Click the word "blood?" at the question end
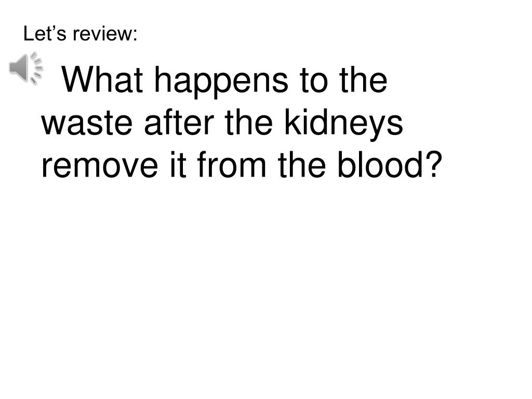 [x=390, y=165]
